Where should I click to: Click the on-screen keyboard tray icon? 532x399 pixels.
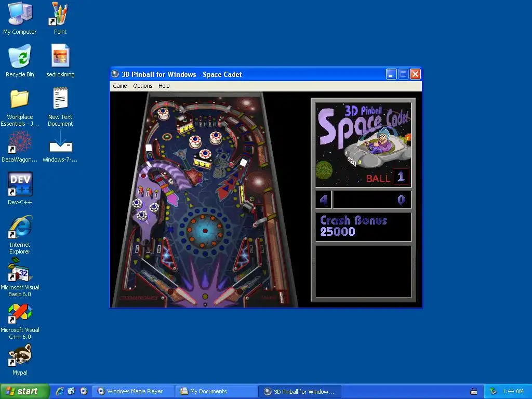(474, 392)
